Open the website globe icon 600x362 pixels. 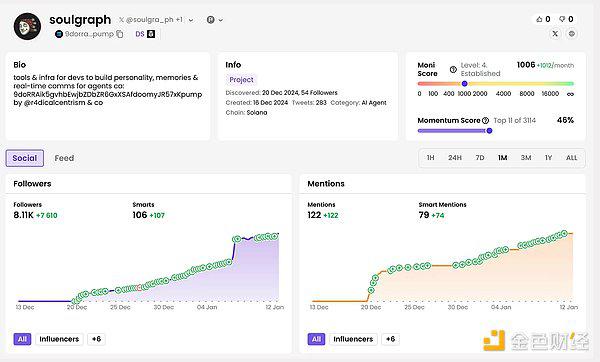coord(572,34)
